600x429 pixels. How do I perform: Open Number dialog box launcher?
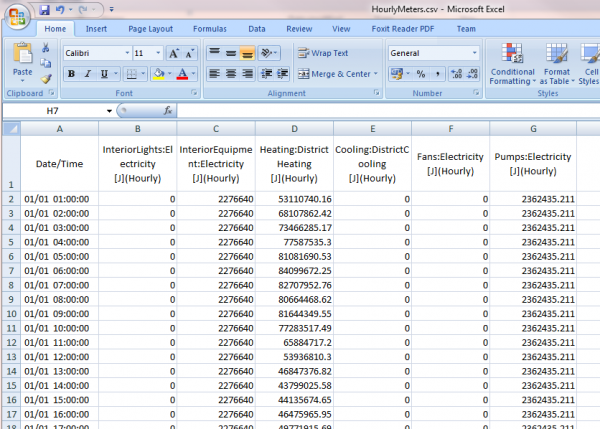pyautogui.click(x=476, y=92)
